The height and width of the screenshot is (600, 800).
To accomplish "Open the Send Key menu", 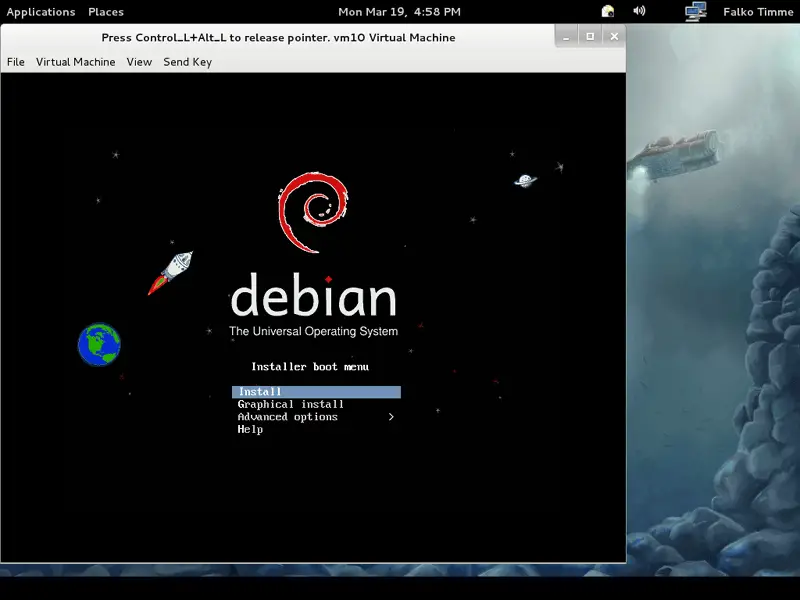I will point(187,62).
